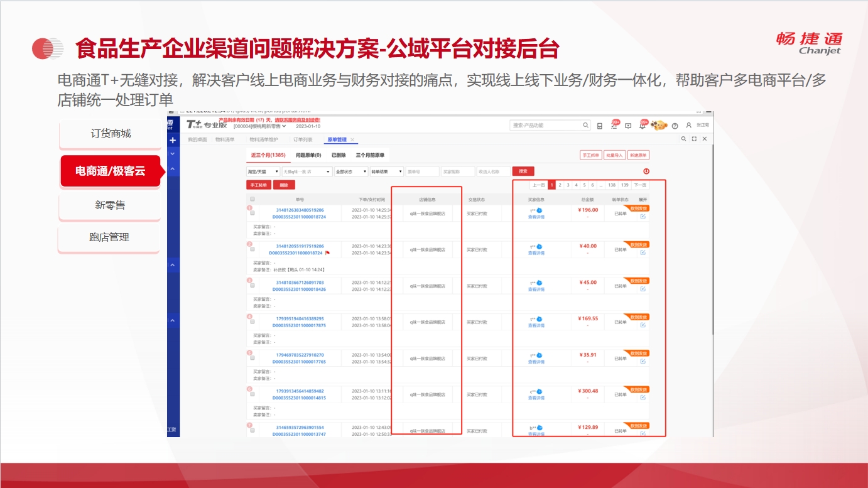The height and width of the screenshot is (488, 868).
Task: Go to the 下一页 page button
Action: point(640,185)
